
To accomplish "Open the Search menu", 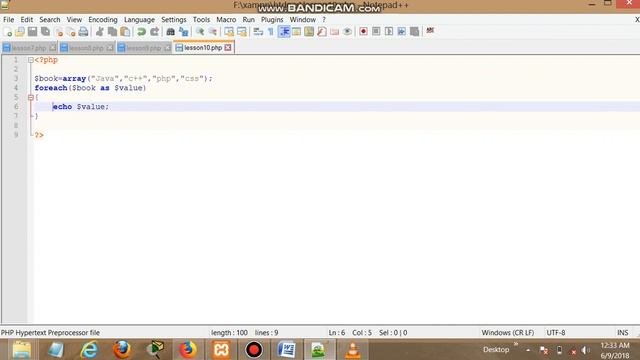I will click(x=50, y=20).
